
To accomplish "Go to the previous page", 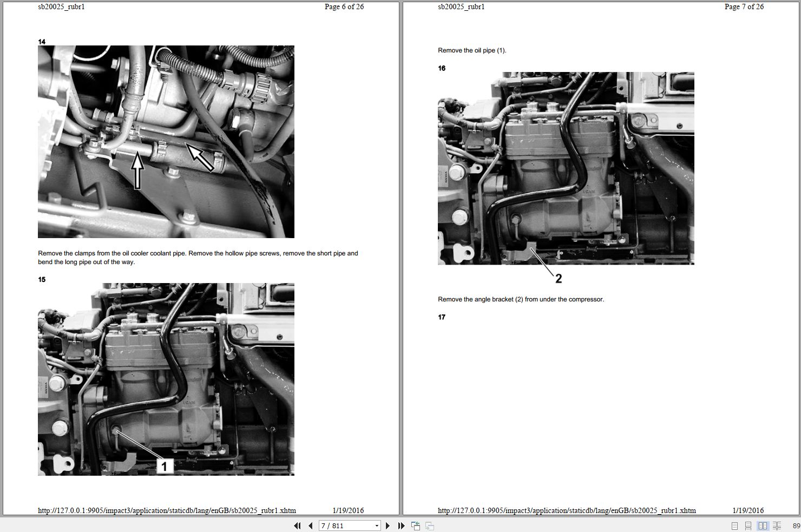I will 310,526.
